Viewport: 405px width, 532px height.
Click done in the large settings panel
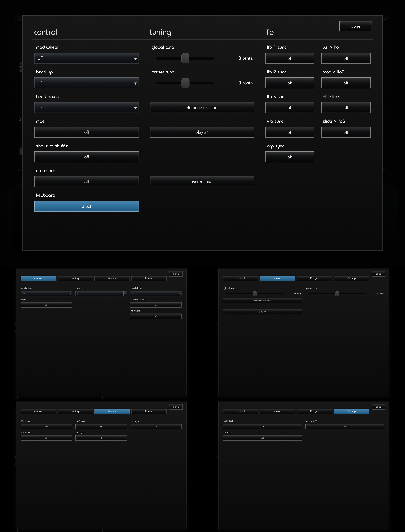(355, 26)
